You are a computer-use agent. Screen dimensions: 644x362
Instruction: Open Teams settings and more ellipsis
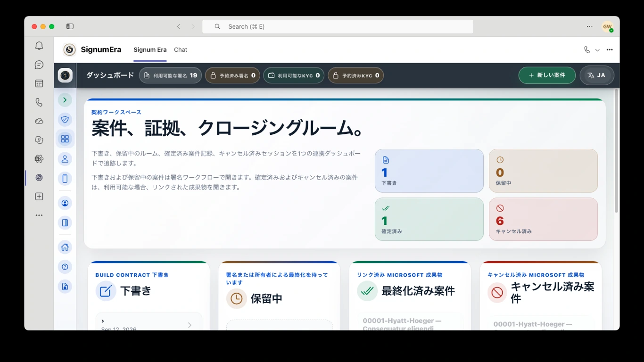(589, 26)
